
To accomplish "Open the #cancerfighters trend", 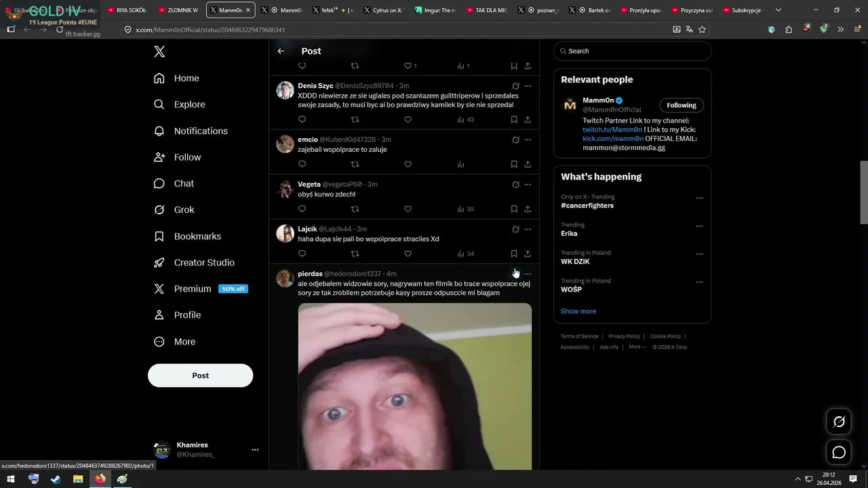I will [587, 205].
